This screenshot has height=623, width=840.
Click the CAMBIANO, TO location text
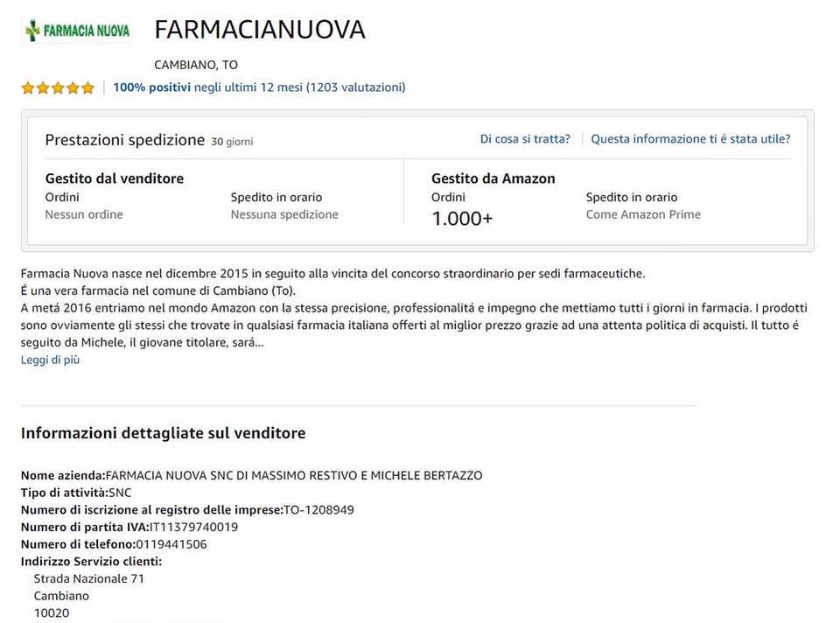coord(196,65)
